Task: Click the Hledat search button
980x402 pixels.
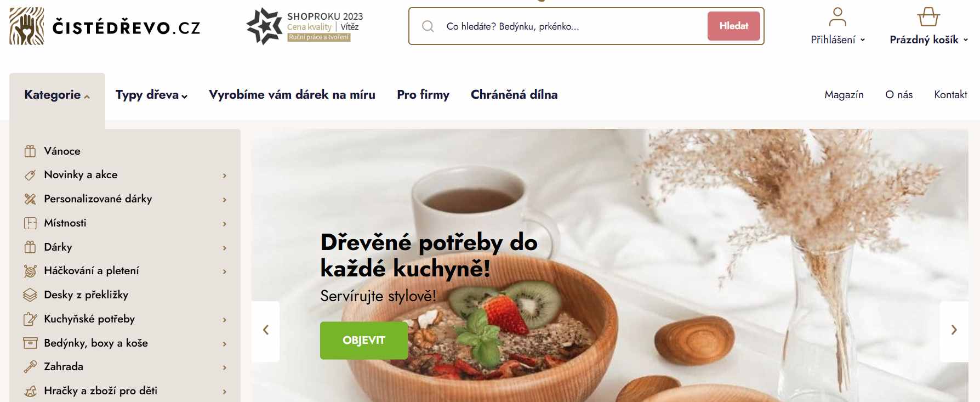Action: click(734, 26)
